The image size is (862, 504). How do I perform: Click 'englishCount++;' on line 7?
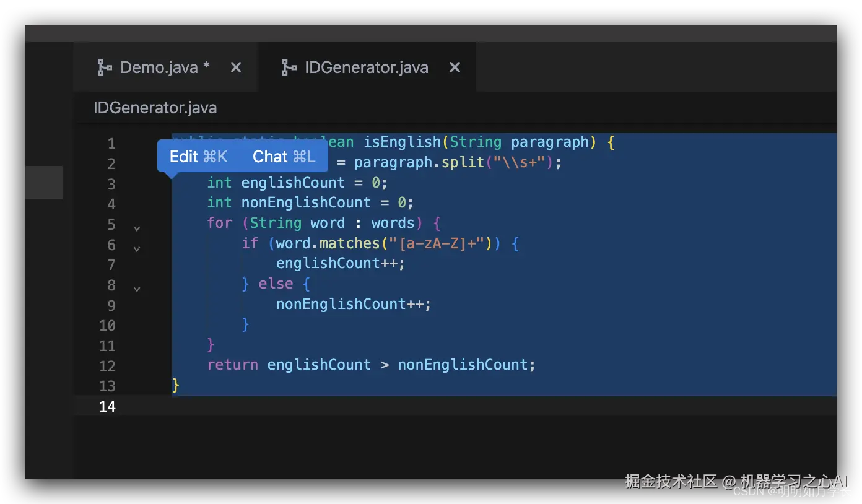(x=341, y=263)
